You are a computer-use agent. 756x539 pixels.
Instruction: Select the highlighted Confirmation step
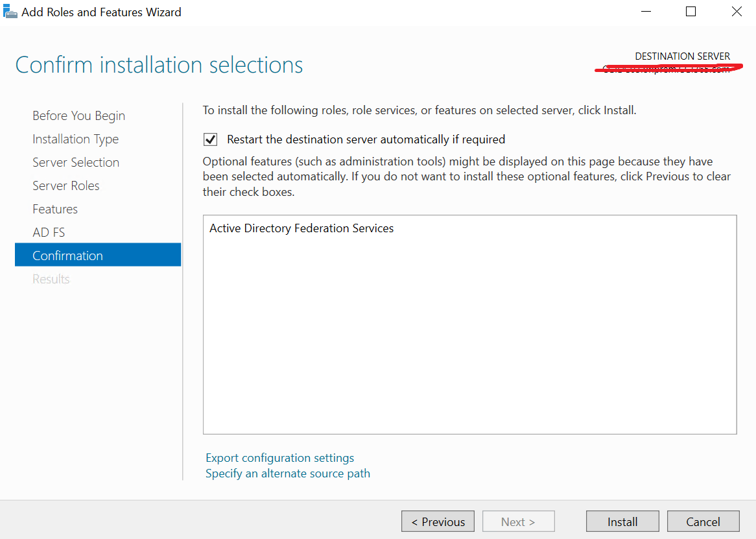pyautogui.click(x=67, y=256)
